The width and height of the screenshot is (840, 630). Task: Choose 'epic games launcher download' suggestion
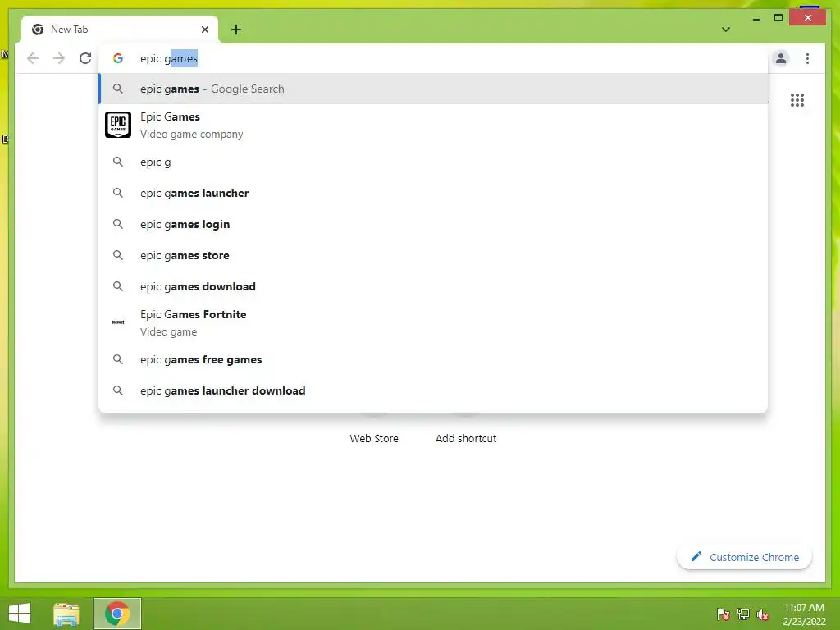[x=433, y=390]
